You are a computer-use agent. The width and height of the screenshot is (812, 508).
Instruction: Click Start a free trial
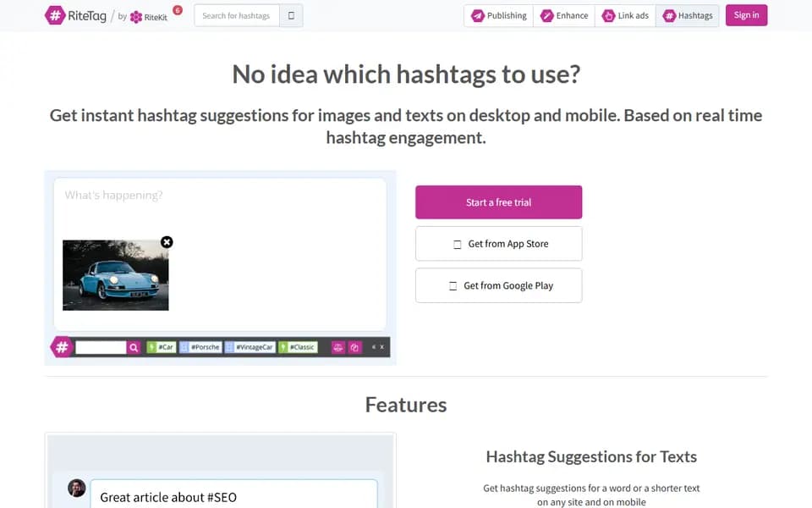tap(499, 202)
